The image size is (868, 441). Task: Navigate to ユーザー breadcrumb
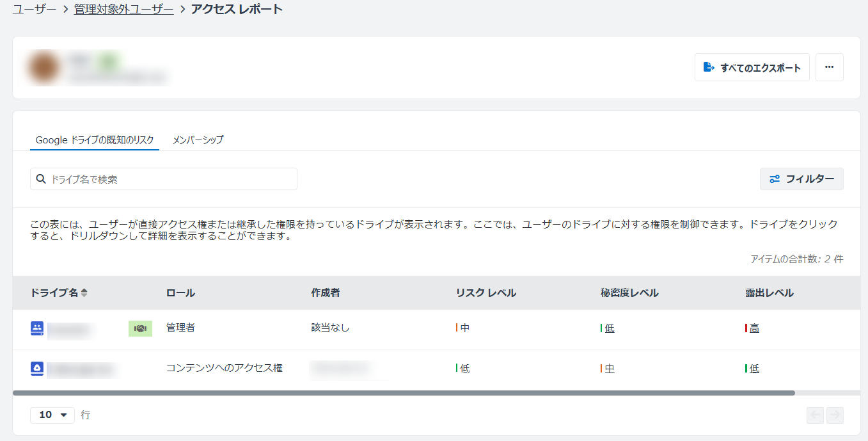tap(35, 10)
